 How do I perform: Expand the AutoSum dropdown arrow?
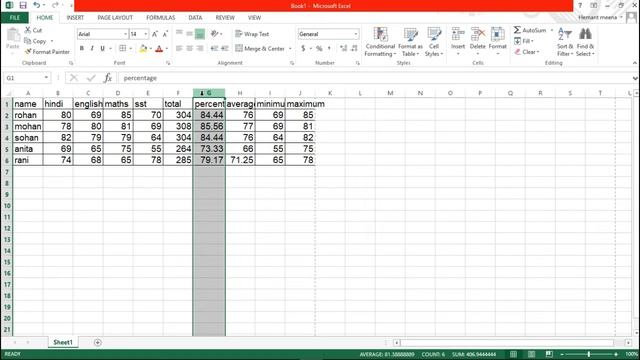click(551, 30)
